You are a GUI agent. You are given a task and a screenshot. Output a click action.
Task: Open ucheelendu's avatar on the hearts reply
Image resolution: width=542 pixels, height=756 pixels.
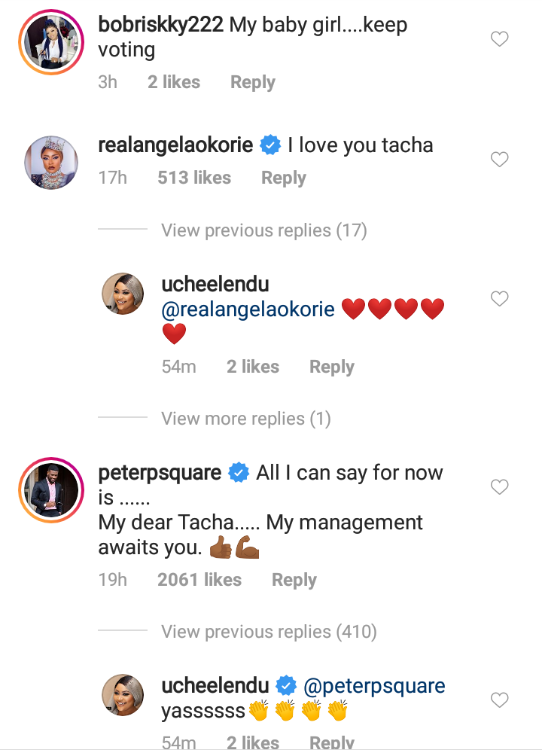point(123,294)
